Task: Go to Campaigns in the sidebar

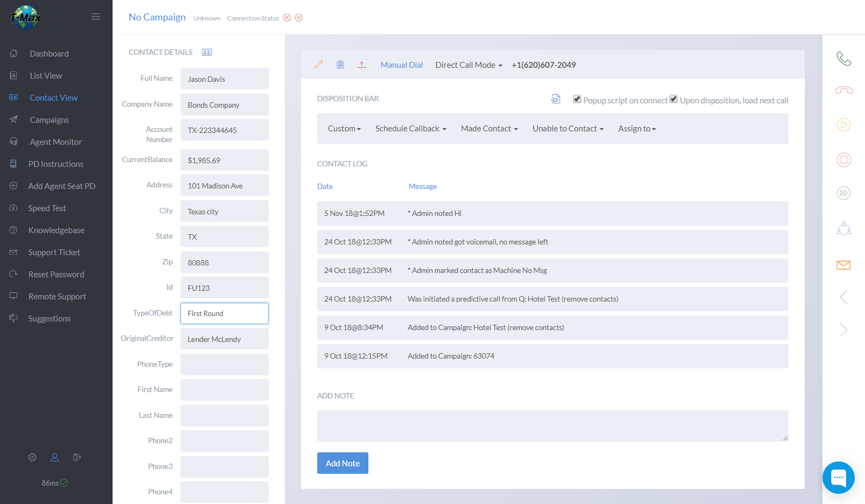Action: 49,120
